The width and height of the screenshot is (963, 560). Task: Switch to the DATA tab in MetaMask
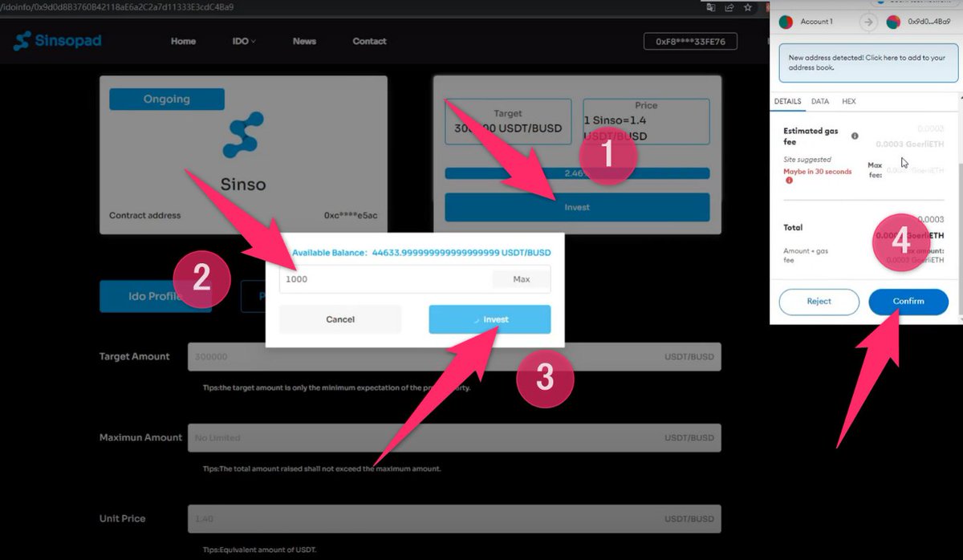pos(820,102)
